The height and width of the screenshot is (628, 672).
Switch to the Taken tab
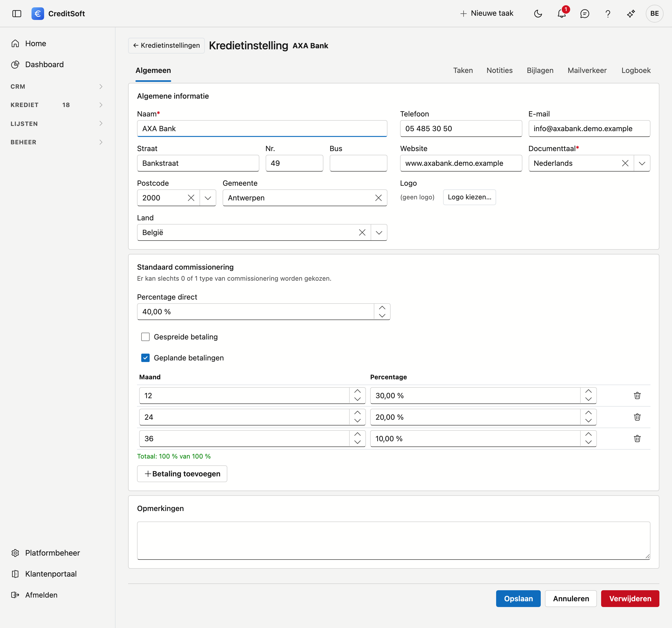coord(463,70)
